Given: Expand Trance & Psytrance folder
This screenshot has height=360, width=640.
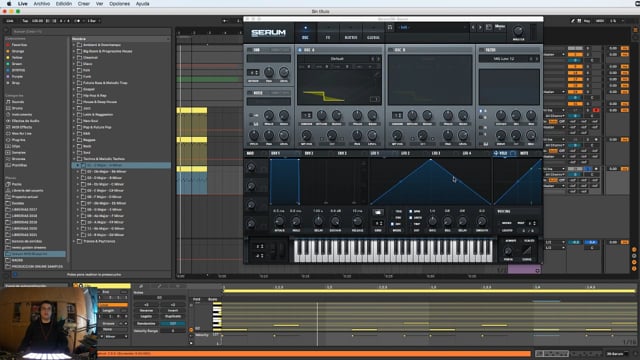Looking at the screenshot, I should [x=74, y=241].
